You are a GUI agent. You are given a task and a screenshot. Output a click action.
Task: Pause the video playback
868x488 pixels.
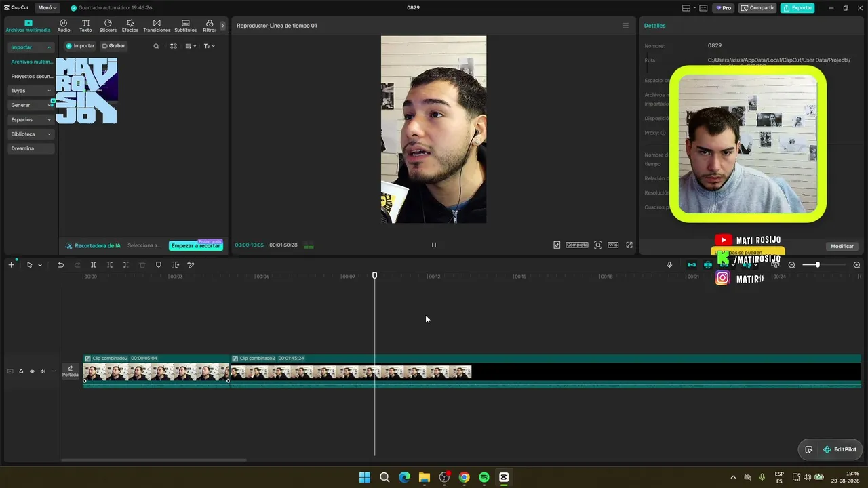434,245
